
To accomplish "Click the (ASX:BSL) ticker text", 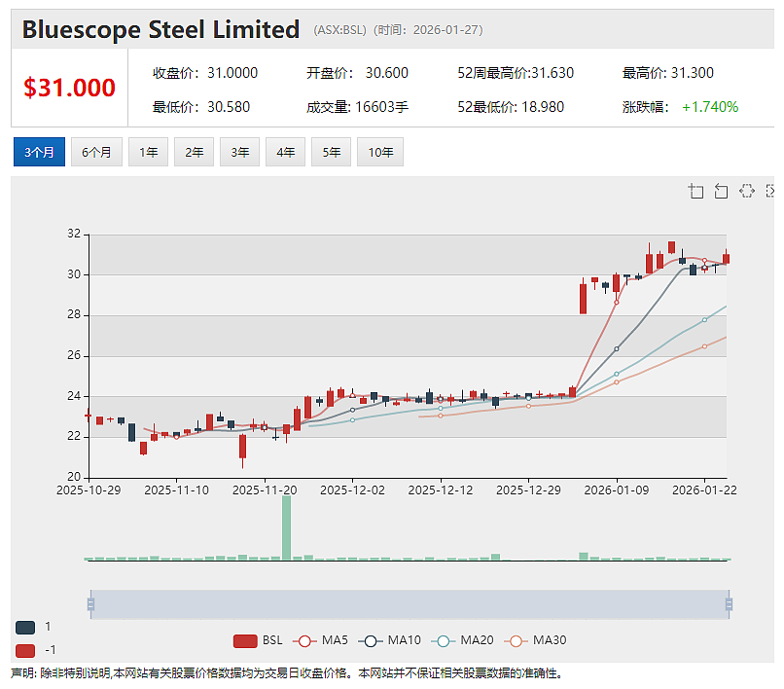I will [x=340, y=30].
